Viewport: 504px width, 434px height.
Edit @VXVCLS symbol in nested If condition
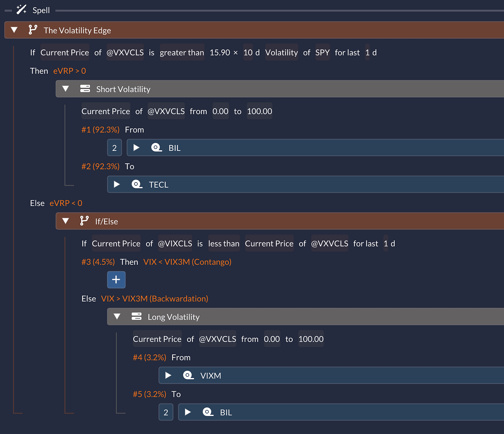click(330, 244)
